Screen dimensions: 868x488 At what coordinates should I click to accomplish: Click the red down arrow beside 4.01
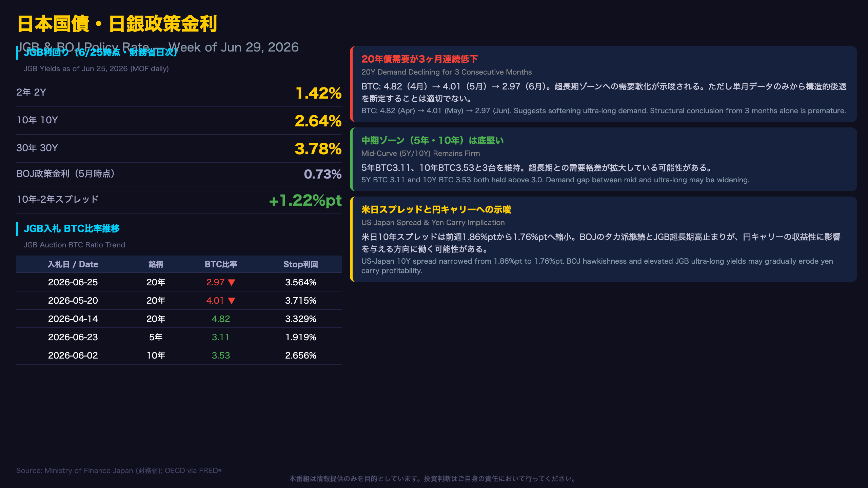tap(232, 301)
